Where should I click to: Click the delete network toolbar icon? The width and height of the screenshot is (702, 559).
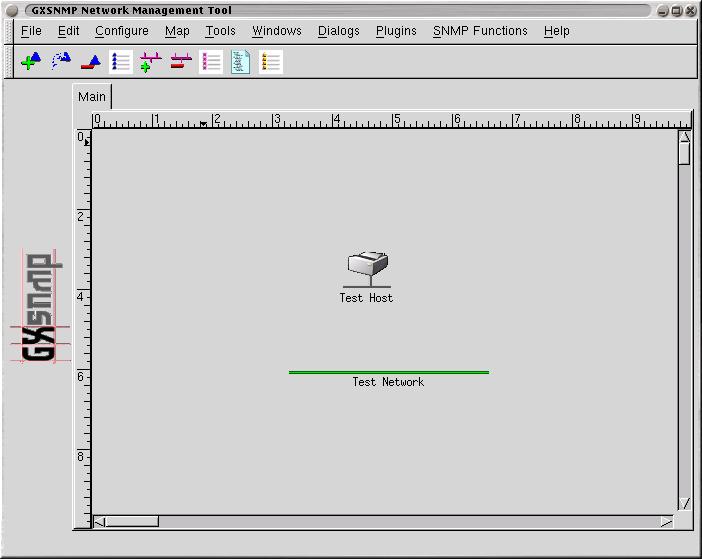click(x=181, y=62)
